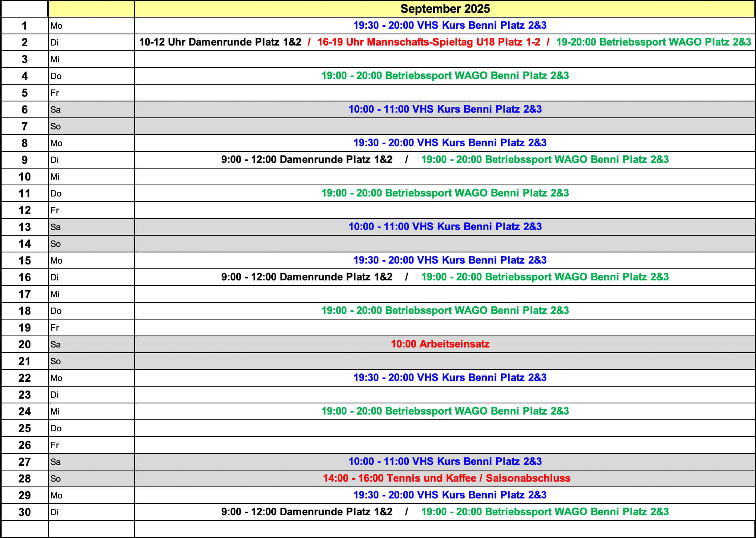Select the "Fr" weekday cell on day 19

pyautogui.click(x=91, y=328)
